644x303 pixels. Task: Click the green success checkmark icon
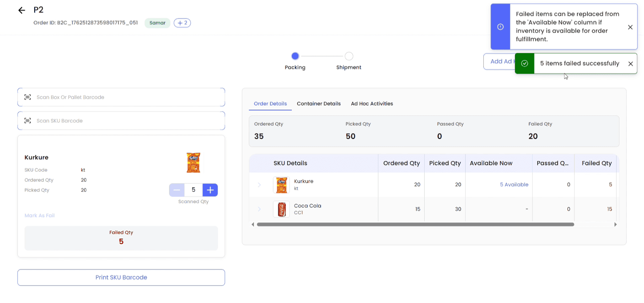524,64
